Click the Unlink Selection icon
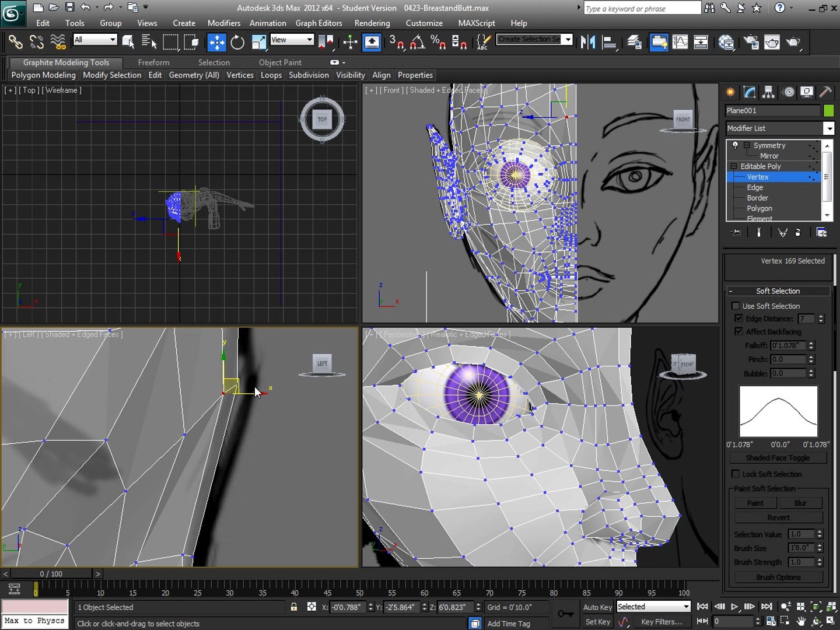 (37, 42)
